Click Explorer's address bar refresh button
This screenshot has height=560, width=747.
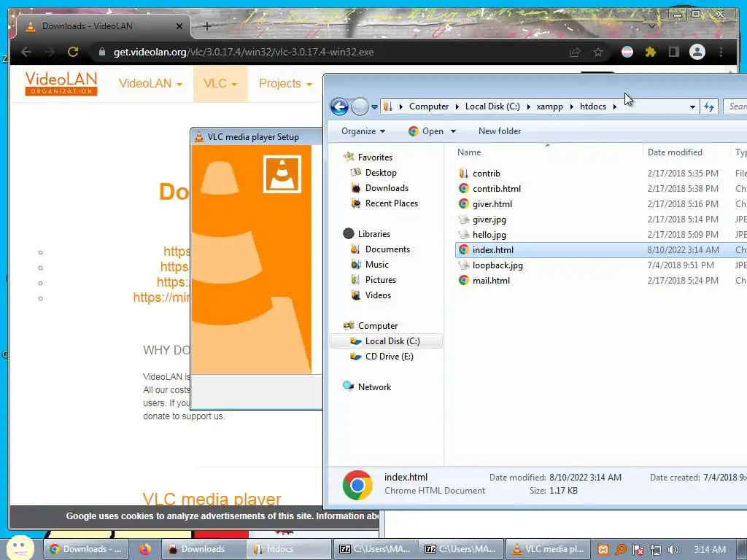709,106
